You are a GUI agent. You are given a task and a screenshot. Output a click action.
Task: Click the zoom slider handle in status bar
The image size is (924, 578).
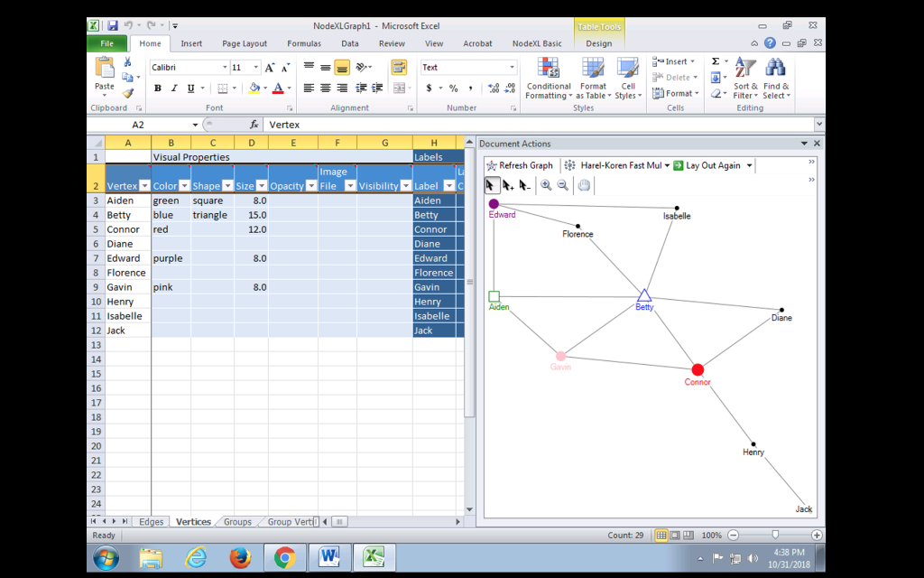(775, 535)
